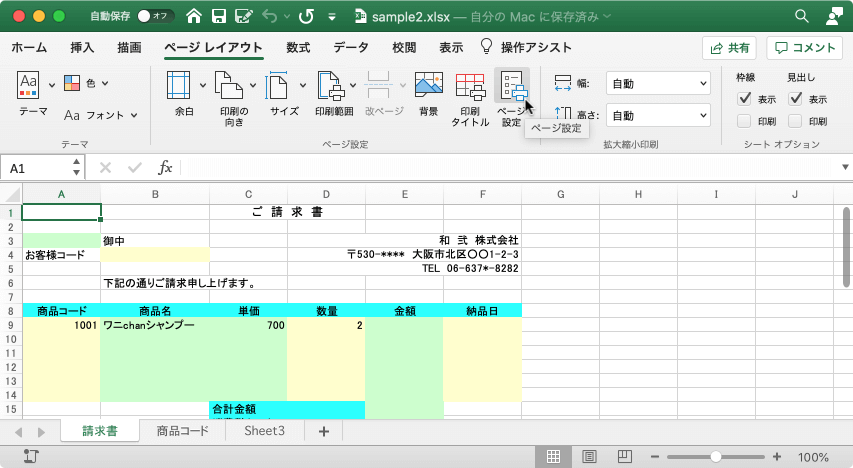The width and height of the screenshot is (853, 468).
Task: Check headings 印刷 checkbox
Action: coord(795,121)
